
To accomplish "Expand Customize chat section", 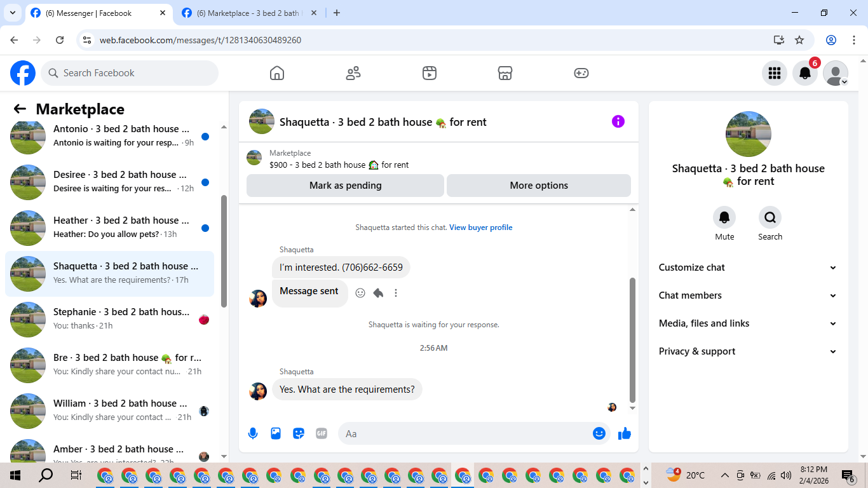I will pyautogui.click(x=748, y=268).
